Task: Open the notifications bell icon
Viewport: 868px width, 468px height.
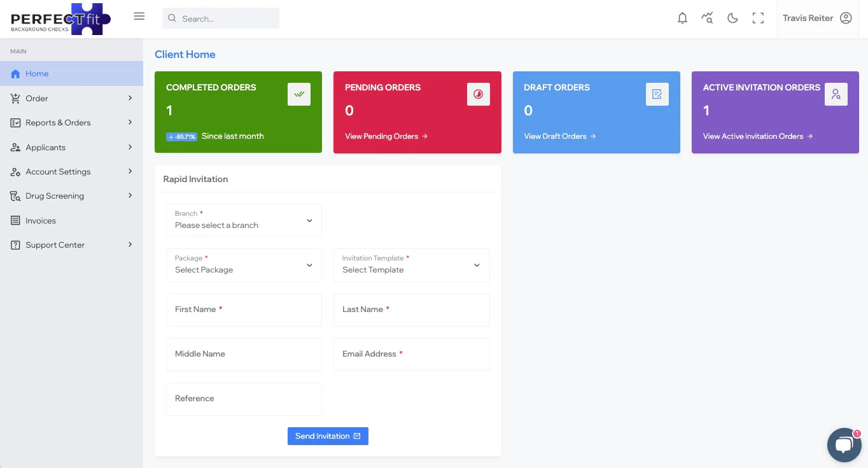Action: coord(682,18)
